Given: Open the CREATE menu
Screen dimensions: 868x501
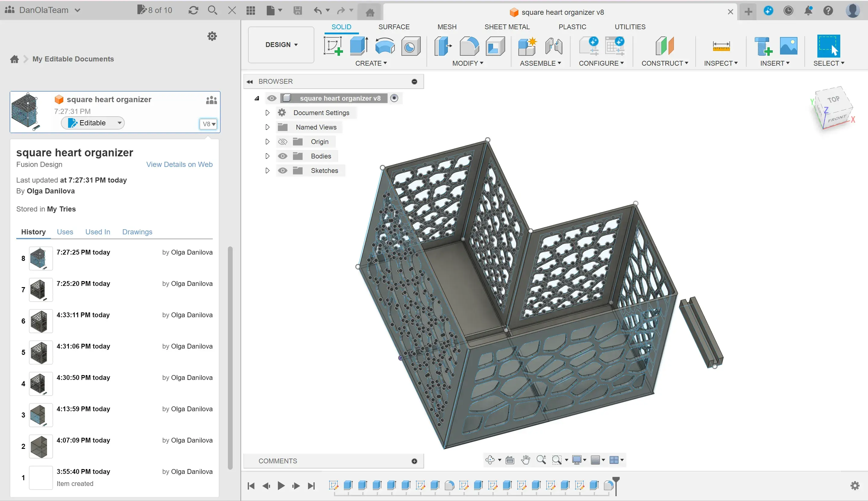Looking at the screenshot, I should 371,63.
